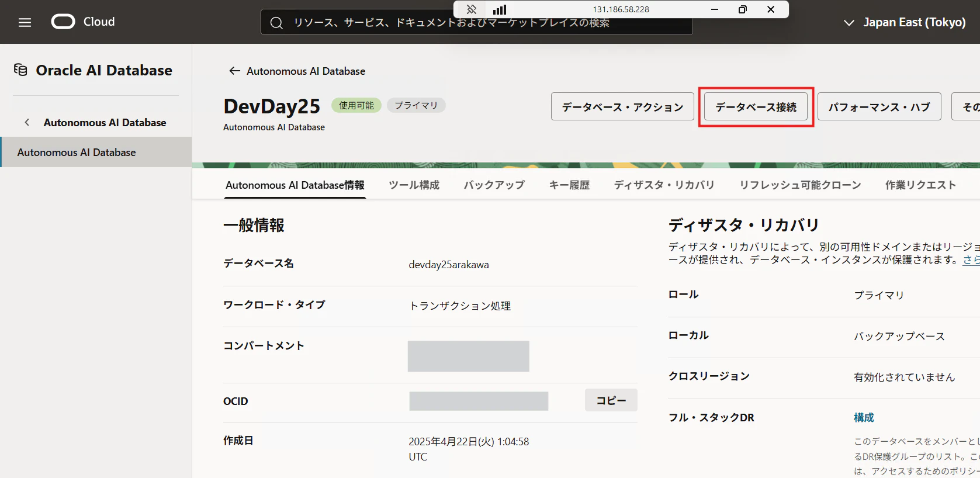Open the hamburger navigation menu

[25, 22]
